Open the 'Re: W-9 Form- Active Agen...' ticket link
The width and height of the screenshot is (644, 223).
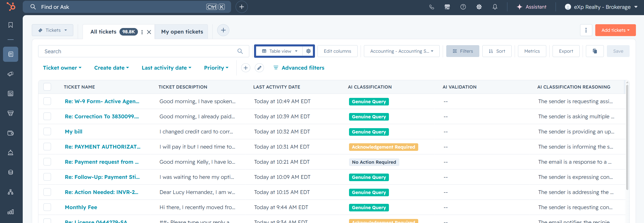(102, 101)
